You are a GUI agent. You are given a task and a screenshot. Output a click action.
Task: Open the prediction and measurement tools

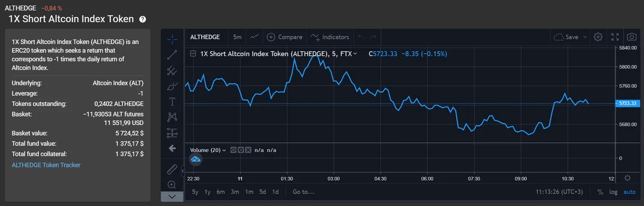click(172, 133)
